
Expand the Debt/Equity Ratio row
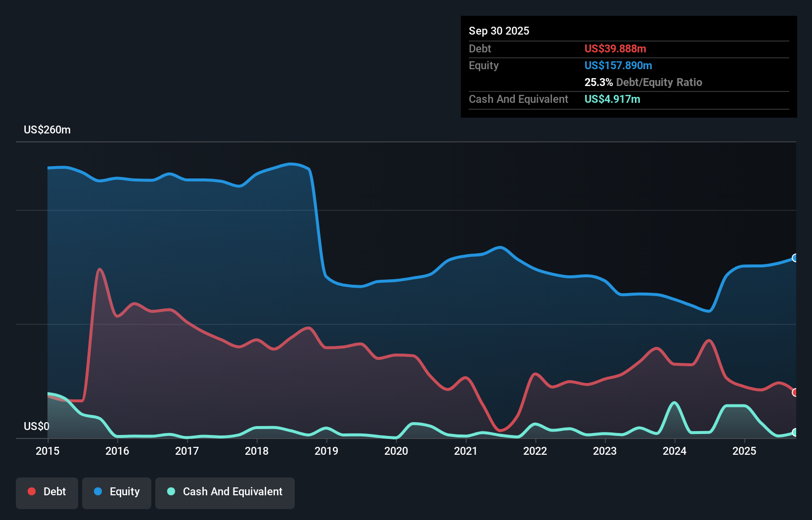click(643, 82)
